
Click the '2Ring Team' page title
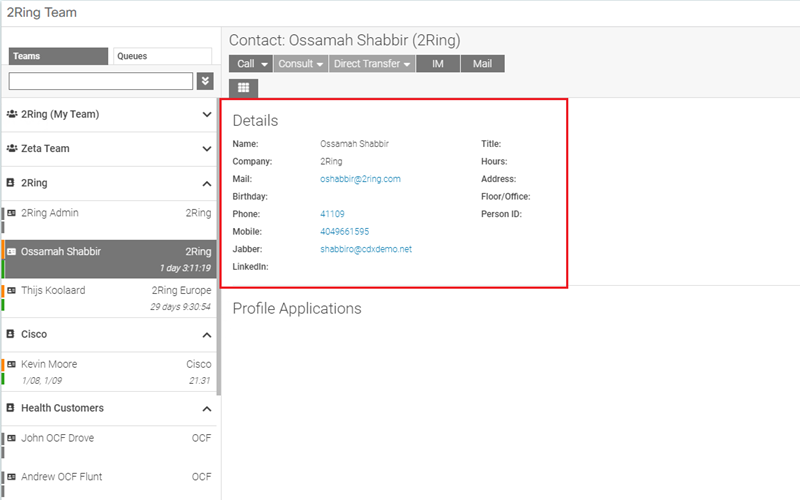point(41,12)
